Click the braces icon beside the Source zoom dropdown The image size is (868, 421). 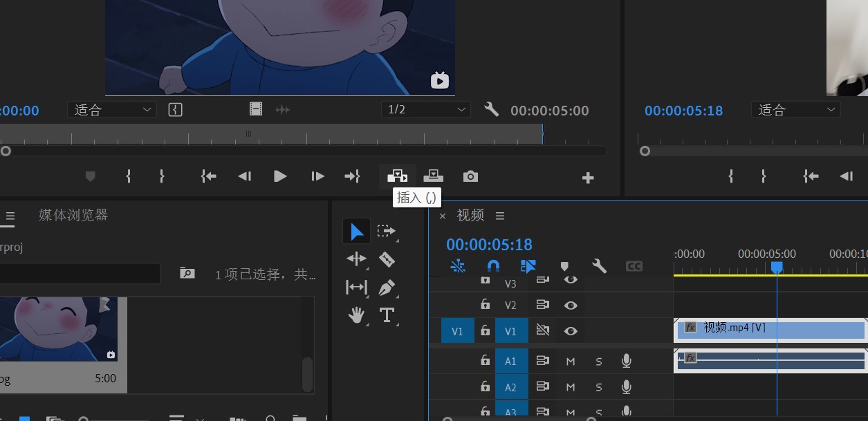point(175,109)
